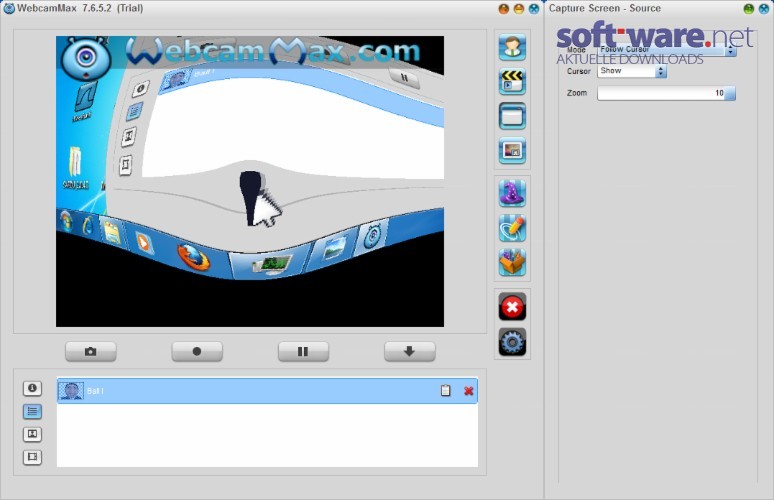The width and height of the screenshot is (774, 500).
Task: Select the picture source icon
Action: pos(512,151)
